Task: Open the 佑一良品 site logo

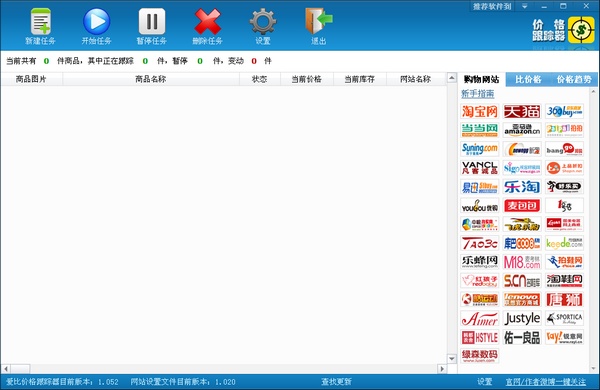Action: tap(522, 337)
